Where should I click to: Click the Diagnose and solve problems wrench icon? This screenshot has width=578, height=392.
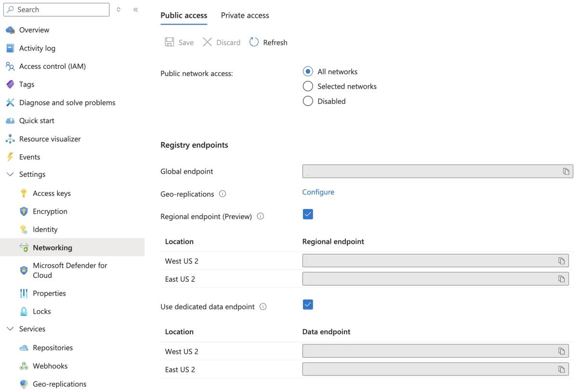pos(10,103)
